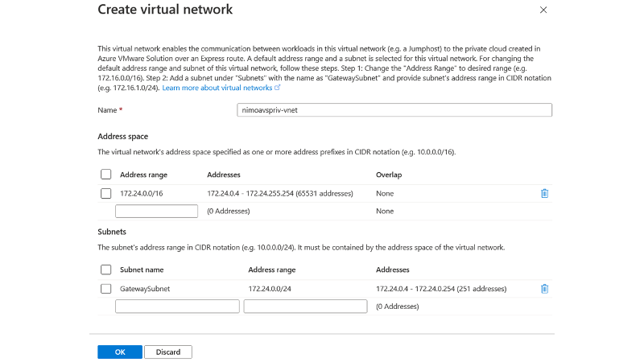The image size is (644, 362).
Task: Click the external link icon beside Learn more
Action: (278, 88)
